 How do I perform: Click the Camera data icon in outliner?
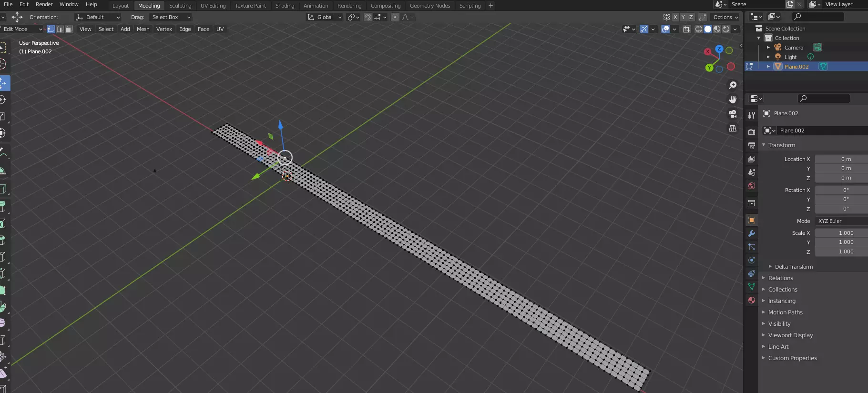coord(817,47)
